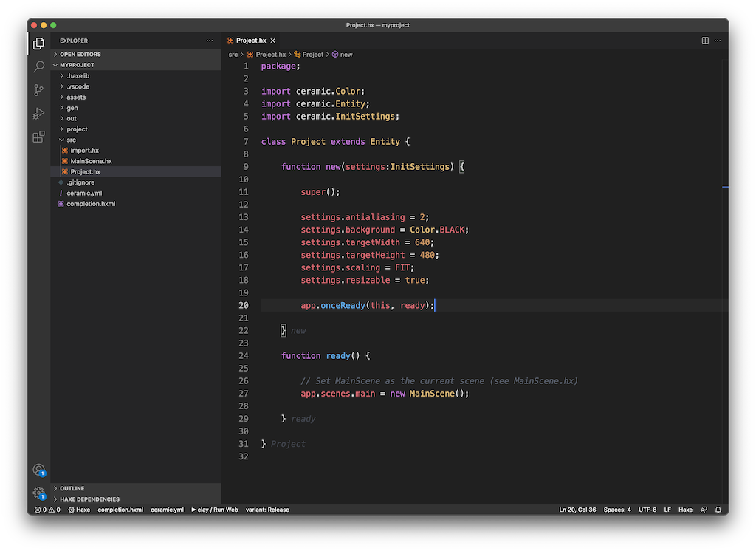Viewport: 756px width, 551px height.
Task: Open the Manage gear icon
Action: (38, 493)
